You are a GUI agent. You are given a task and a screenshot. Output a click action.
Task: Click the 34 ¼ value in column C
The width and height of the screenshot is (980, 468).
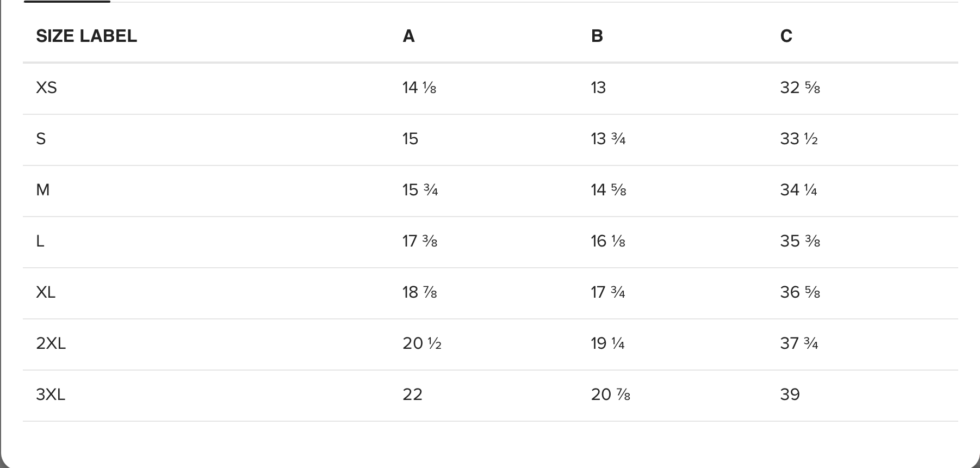pyautogui.click(x=798, y=190)
